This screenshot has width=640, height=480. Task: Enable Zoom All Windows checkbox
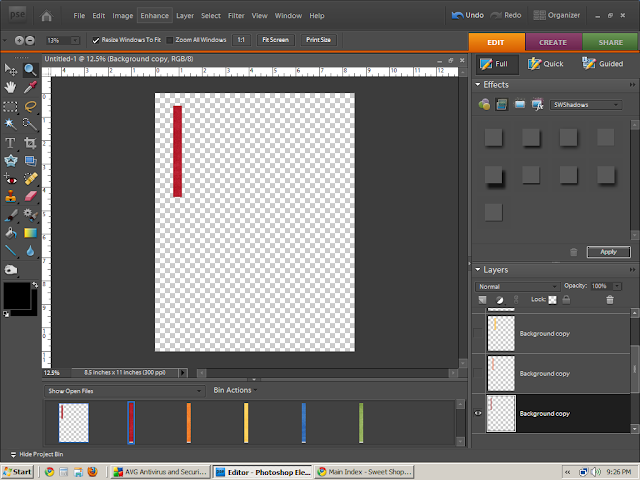[x=170, y=40]
